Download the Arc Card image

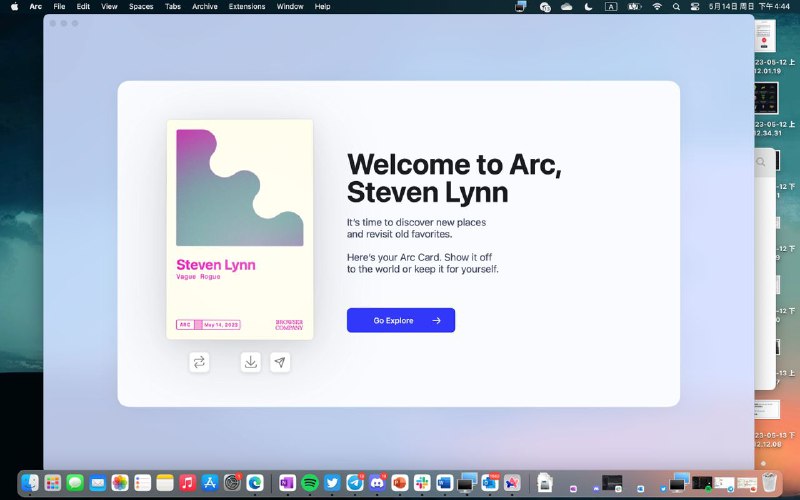click(x=251, y=362)
